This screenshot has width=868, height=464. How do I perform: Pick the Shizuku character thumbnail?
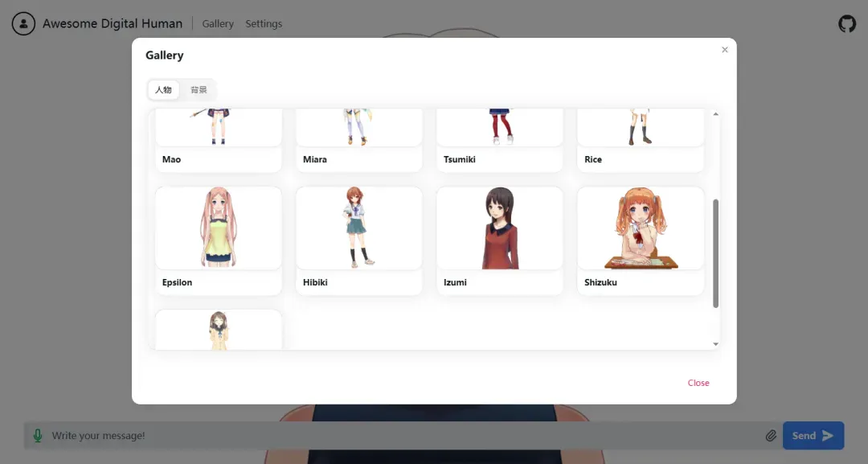pos(641,228)
